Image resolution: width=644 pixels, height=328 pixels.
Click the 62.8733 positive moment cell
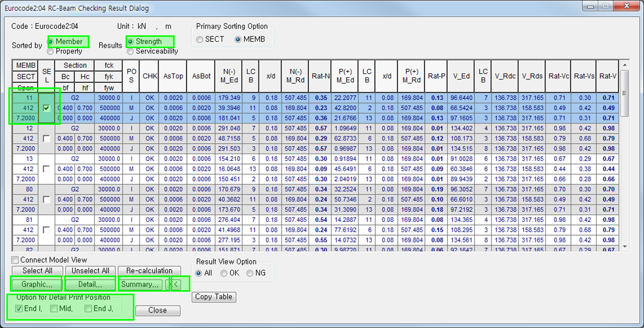tap(345, 138)
